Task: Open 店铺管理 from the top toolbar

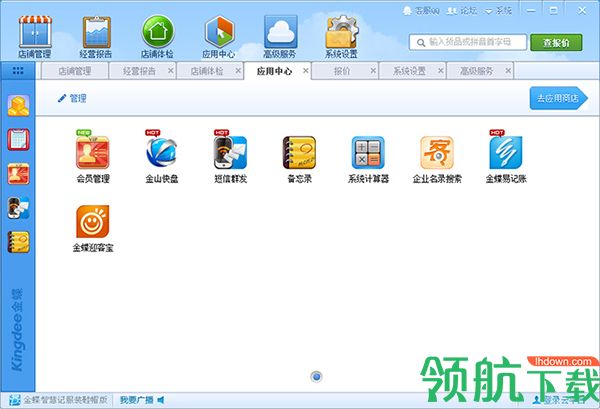Action: tap(35, 37)
